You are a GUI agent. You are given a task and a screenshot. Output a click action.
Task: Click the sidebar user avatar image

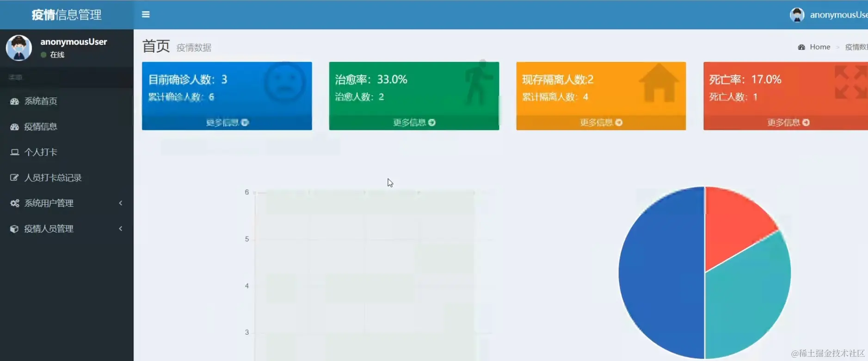coord(19,48)
